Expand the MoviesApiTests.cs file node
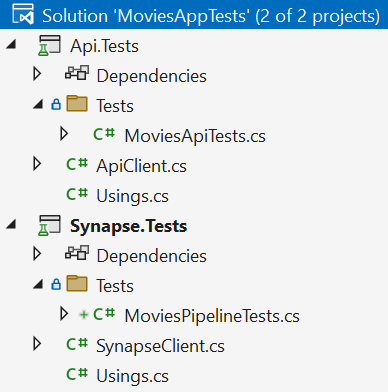 64,134
